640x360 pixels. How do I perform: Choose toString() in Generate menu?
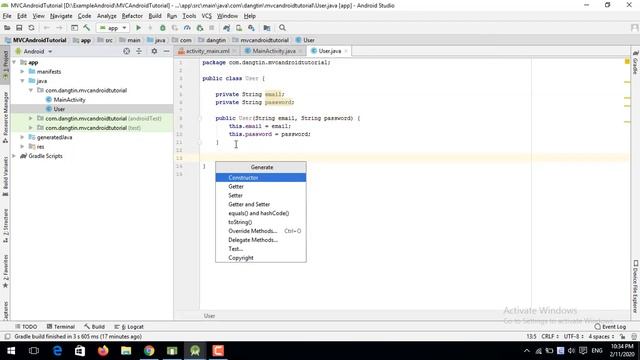point(261,222)
